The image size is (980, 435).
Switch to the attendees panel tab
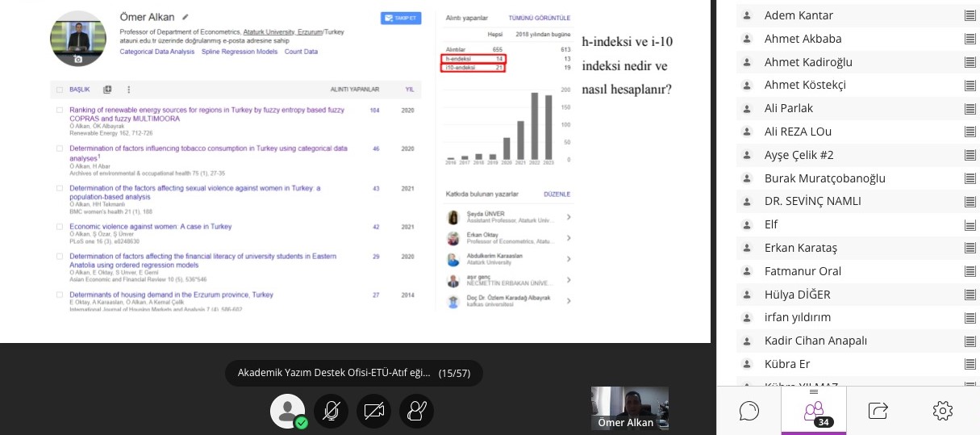[813, 411]
